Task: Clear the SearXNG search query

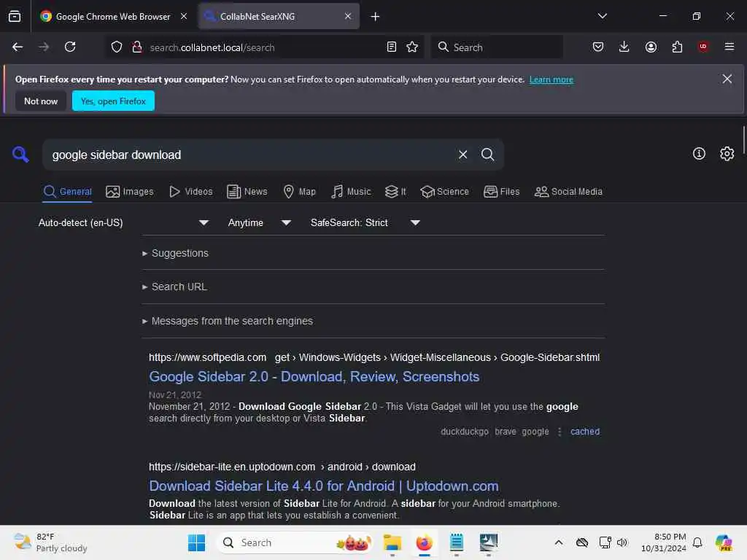Action: point(462,155)
